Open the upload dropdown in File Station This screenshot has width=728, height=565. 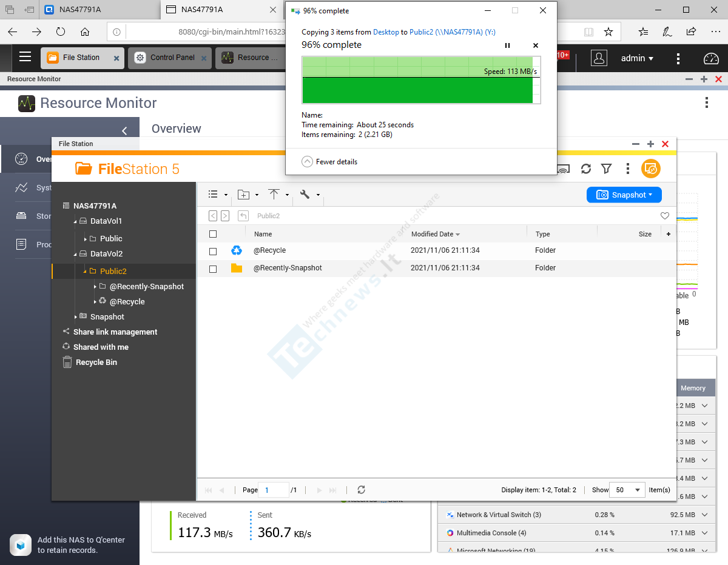(278, 195)
